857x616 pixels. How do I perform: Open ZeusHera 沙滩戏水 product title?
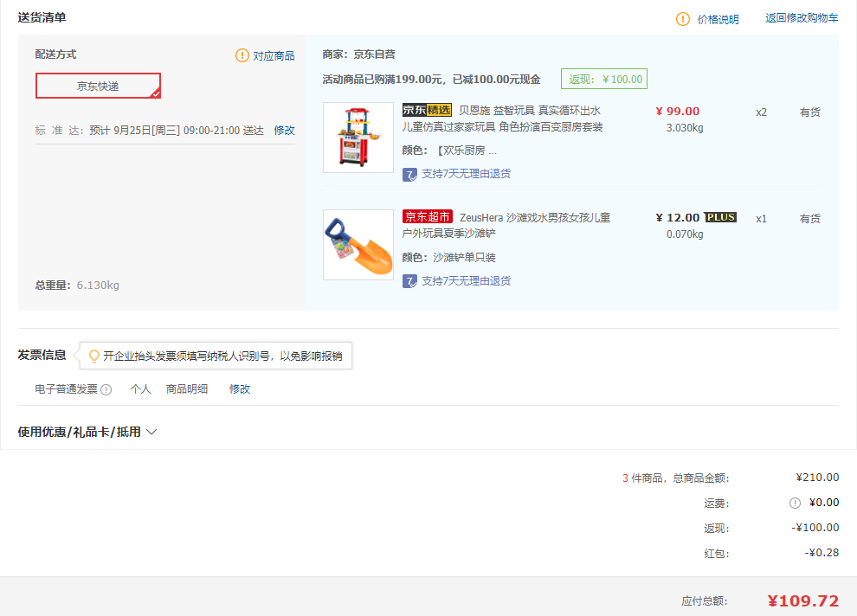click(x=506, y=225)
